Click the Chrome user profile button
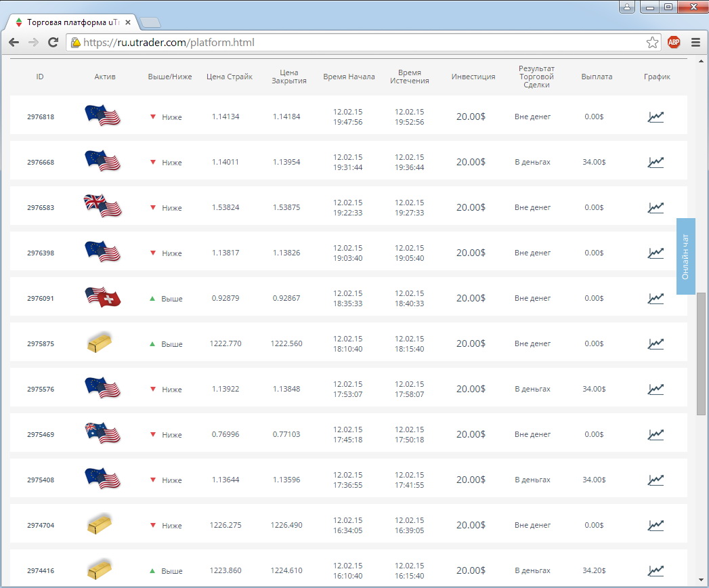The width and height of the screenshot is (709, 588). click(x=627, y=7)
